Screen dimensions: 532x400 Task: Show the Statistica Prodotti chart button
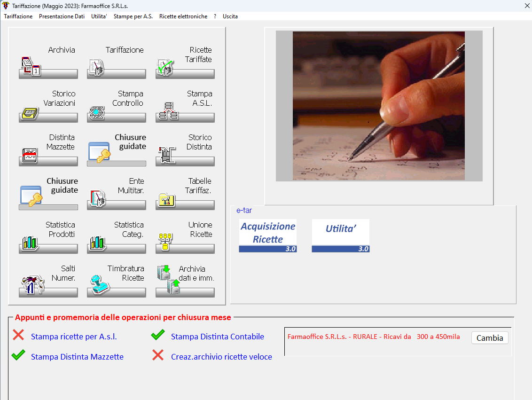tap(48, 237)
